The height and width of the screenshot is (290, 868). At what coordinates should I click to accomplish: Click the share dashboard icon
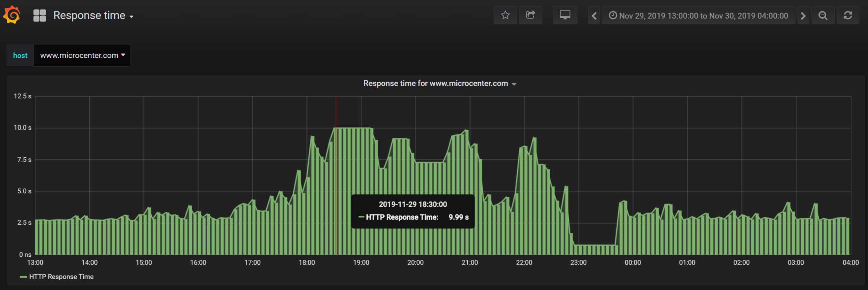click(x=531, y=15)
